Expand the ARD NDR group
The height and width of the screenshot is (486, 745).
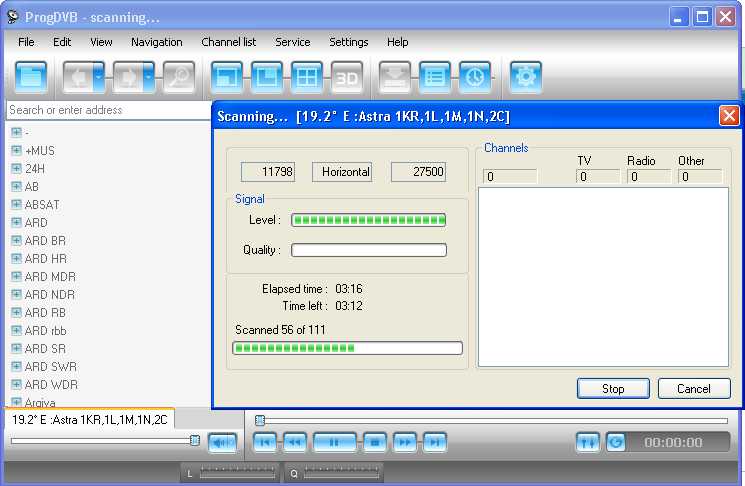point(16,295)
